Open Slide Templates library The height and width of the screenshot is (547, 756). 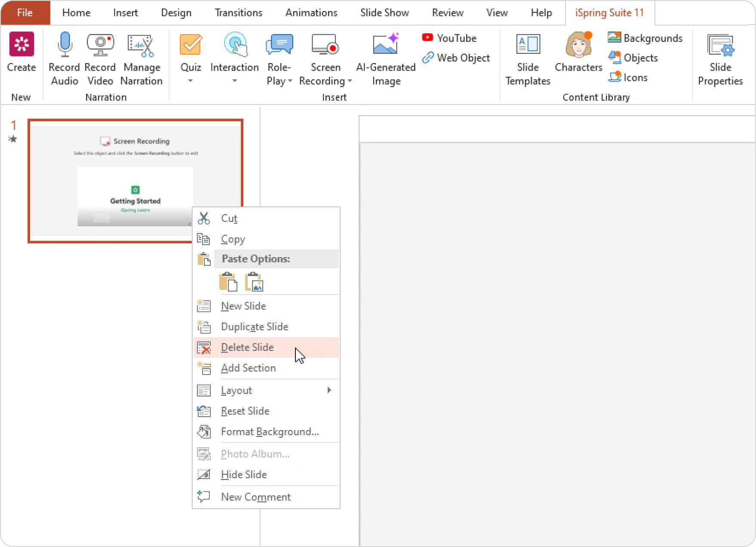pos(528,58)
